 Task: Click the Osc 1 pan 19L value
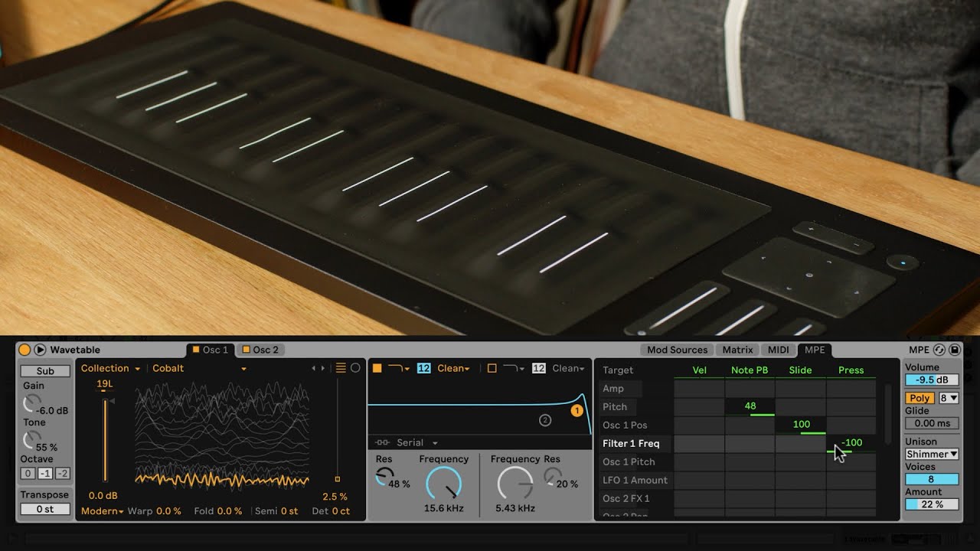(104, 383)
